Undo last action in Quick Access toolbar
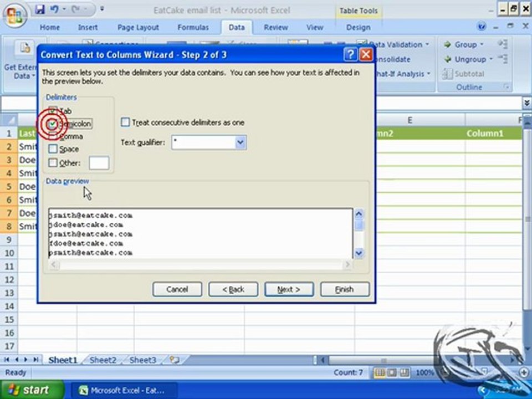Screen dimensions: 532x399 (54, 9)
